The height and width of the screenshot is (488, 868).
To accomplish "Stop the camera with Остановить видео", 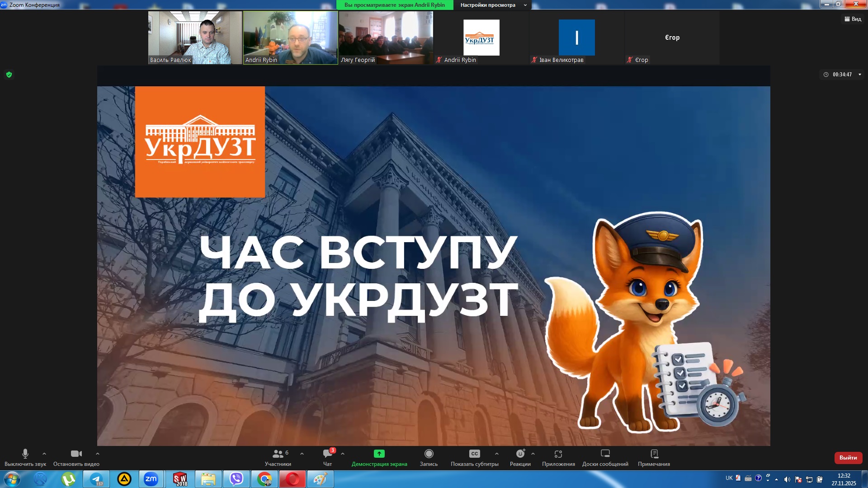I will tap(76, 456).
